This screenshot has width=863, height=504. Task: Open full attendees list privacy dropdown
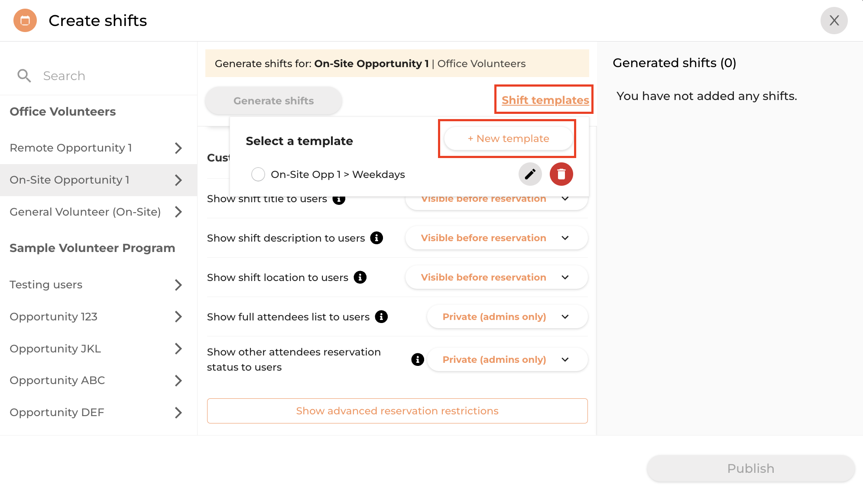(x=507, y=317)
